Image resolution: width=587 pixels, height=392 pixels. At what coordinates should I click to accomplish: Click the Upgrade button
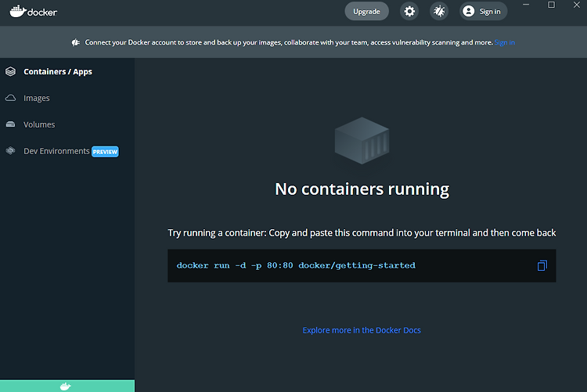click(x=366, y=11)
